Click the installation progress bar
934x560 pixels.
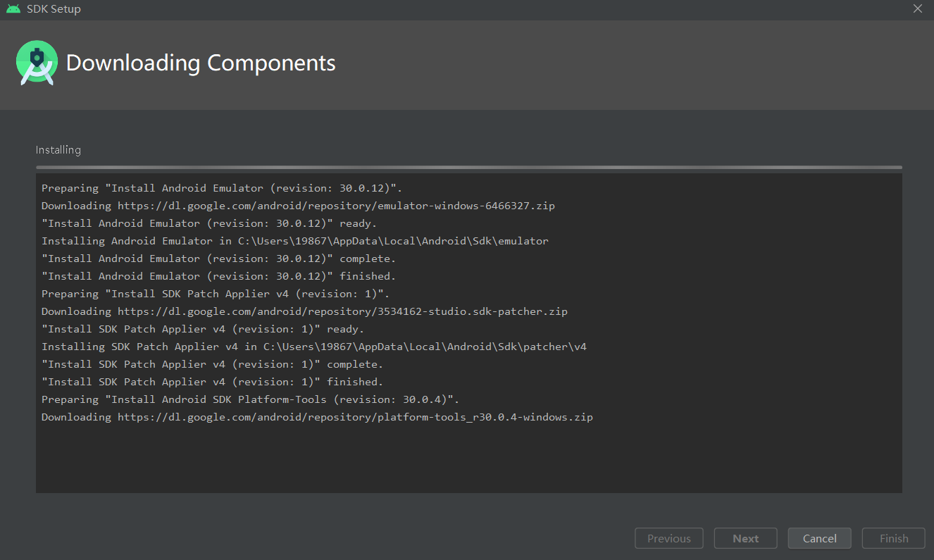point(468,168)
